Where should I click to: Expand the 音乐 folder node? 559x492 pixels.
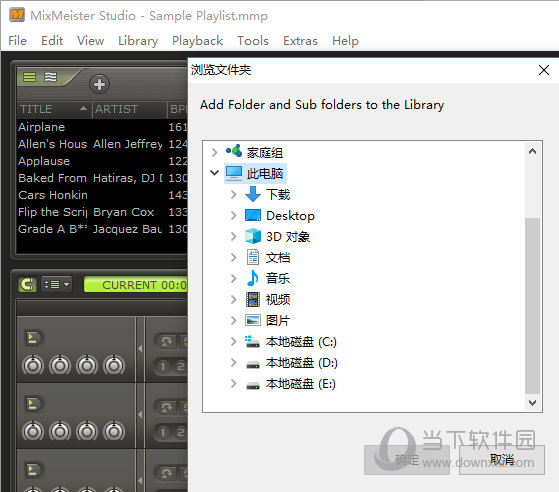tap(234, 278)
